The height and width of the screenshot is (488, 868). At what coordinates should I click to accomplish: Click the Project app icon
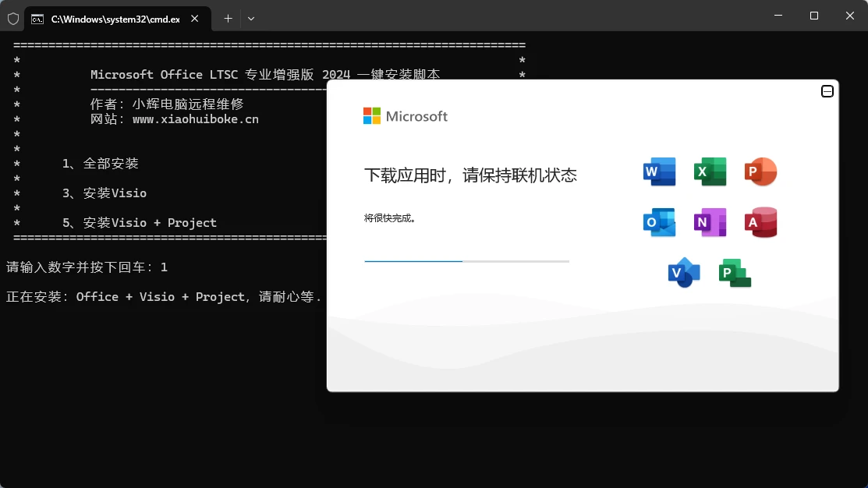(x=735, y=273)
